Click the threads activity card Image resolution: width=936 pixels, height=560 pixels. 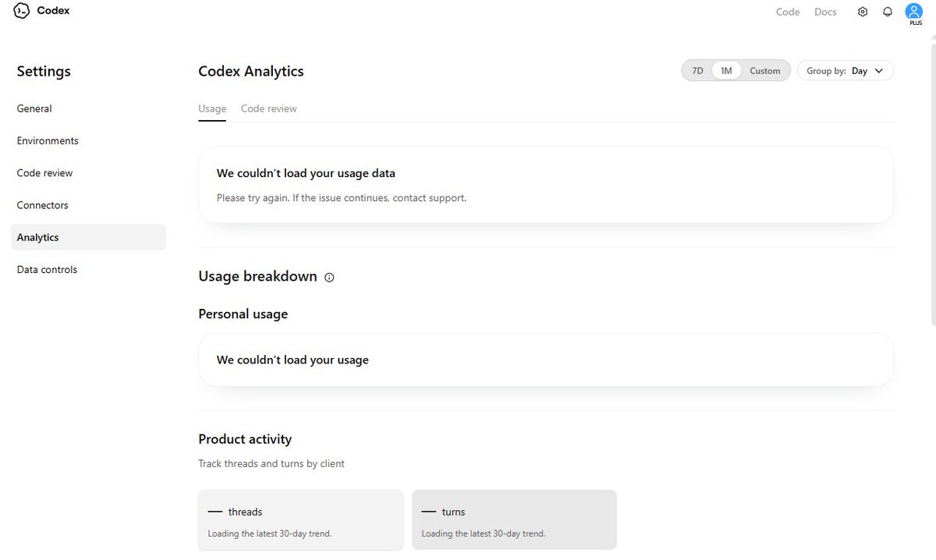tap(300, 519)
